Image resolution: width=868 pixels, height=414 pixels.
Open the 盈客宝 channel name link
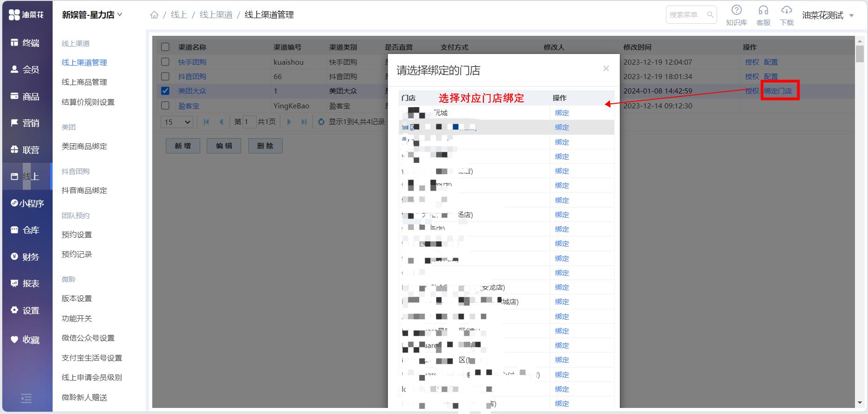(x=189, y=106)
